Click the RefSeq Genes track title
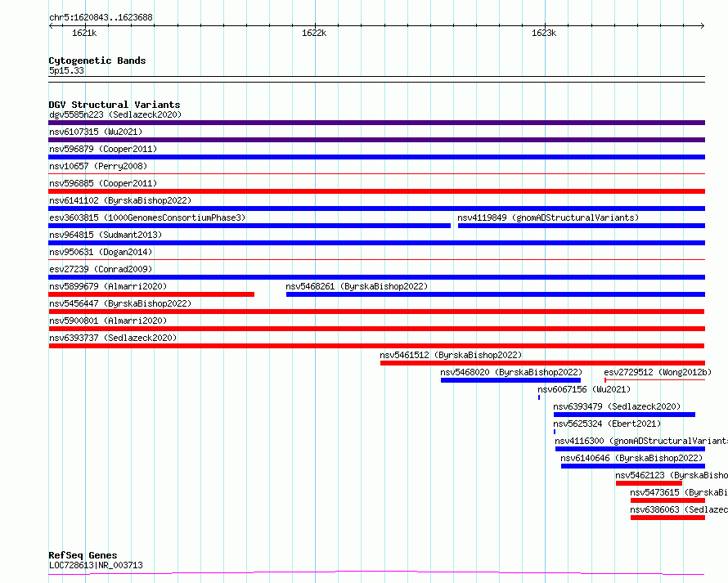 (x=83, y=555)
